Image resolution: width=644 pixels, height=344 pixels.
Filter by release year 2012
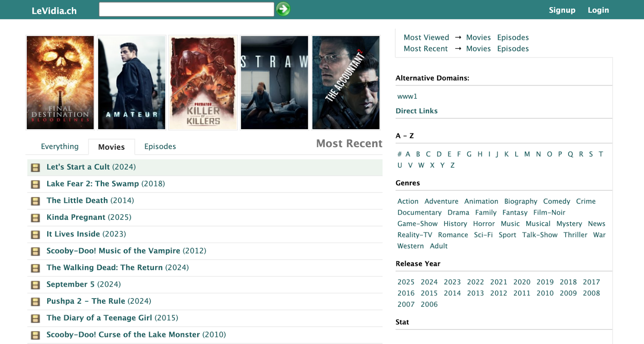point(498,294)
